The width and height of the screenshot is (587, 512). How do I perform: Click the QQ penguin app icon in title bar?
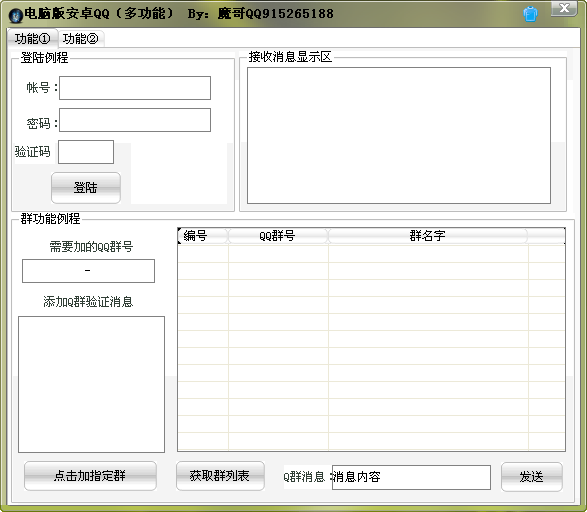(x=16, y=16)
